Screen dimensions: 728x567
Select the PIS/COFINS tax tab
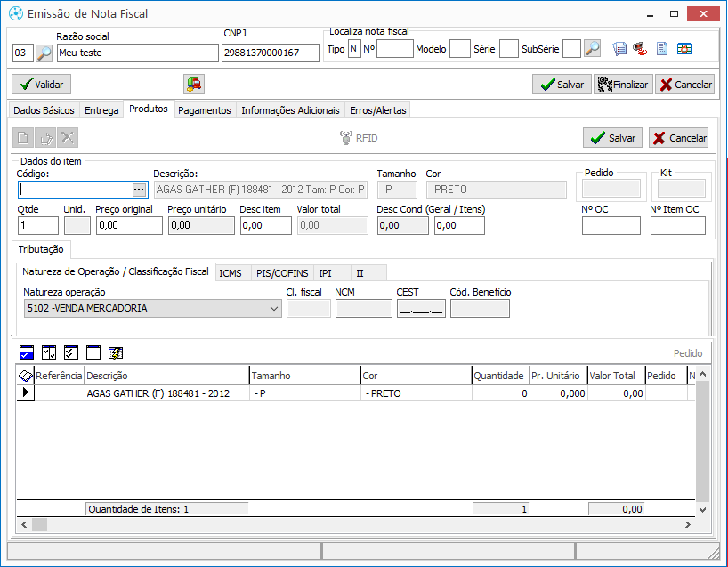tap(282, 273)
